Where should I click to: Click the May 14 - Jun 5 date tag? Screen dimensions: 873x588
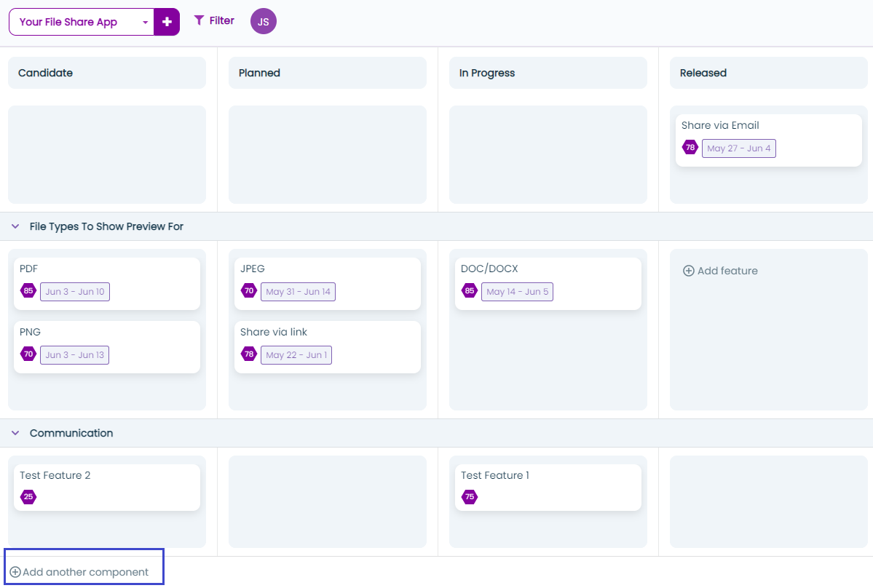pyautogui.click(x=518, y=292)
